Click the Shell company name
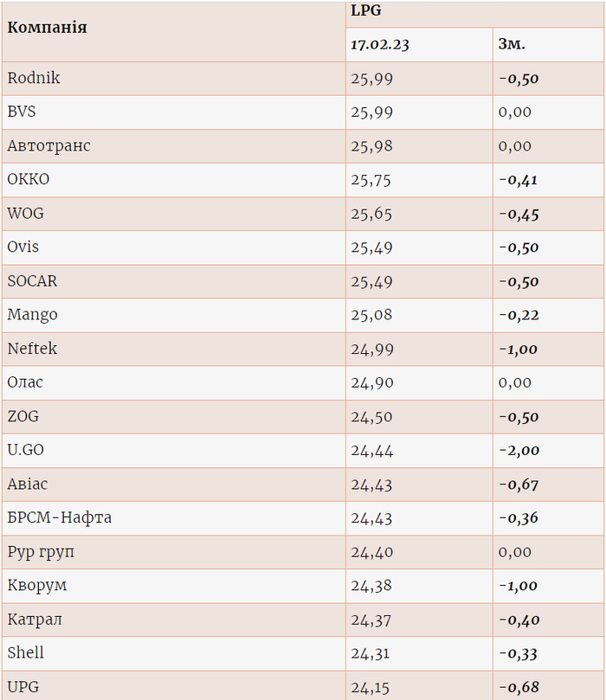This screenshot has height=700, width=606. [x=26, y=653]
